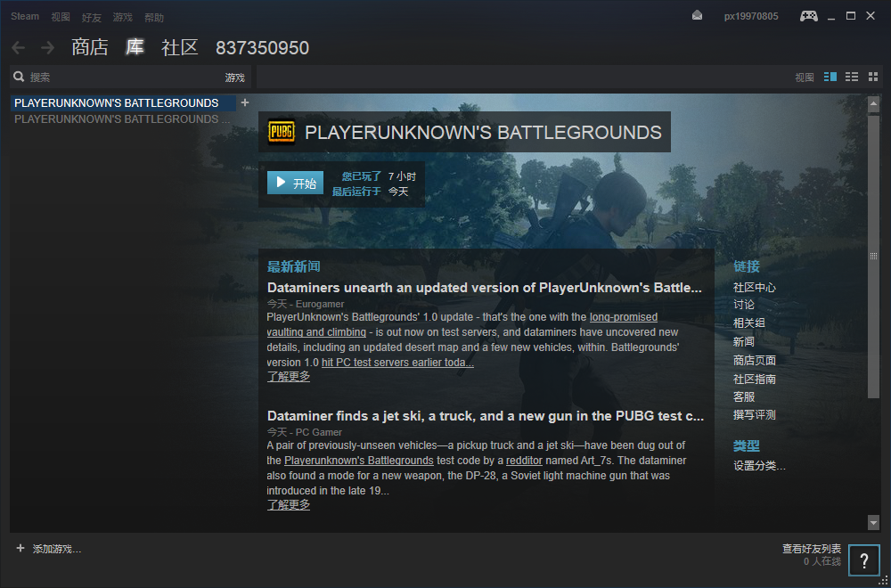Click 了解更多 under the PC Gamer article
Screen dimensions: 891x588
point(289,504)
